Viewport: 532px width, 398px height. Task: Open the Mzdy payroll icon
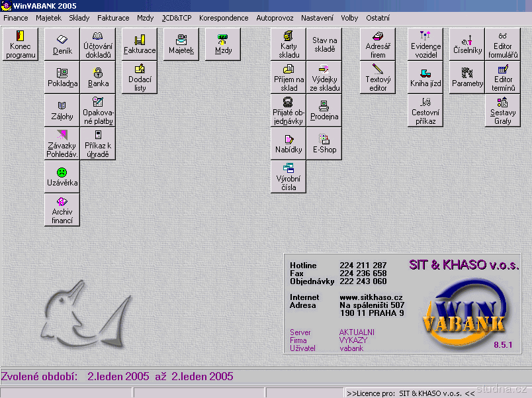[x=223, y=44]
